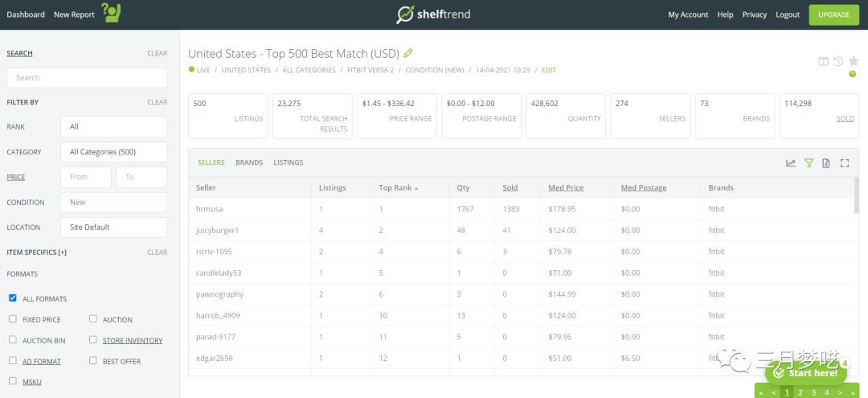Open the split columns view icon
The width and height of the screenshot is (868, 398).
tap(823, 61)
